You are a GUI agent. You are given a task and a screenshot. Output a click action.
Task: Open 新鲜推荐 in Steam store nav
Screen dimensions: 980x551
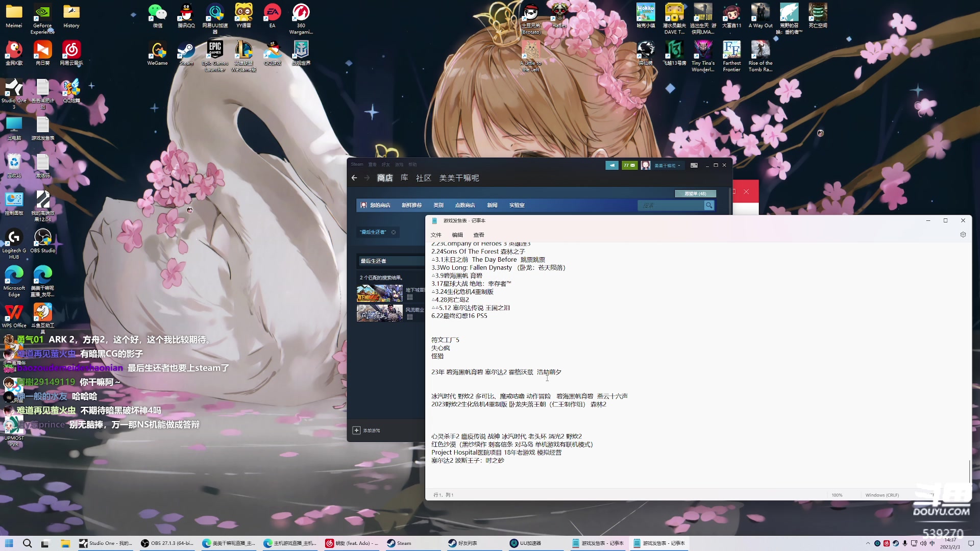tap(411, 205)
